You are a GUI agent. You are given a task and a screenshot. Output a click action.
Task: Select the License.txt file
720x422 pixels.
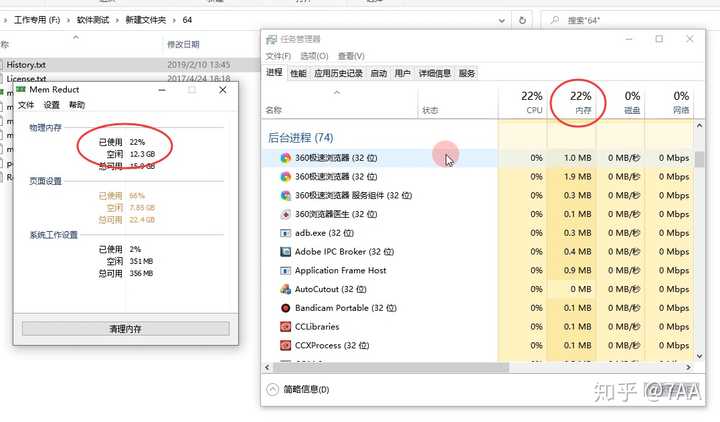26,79
